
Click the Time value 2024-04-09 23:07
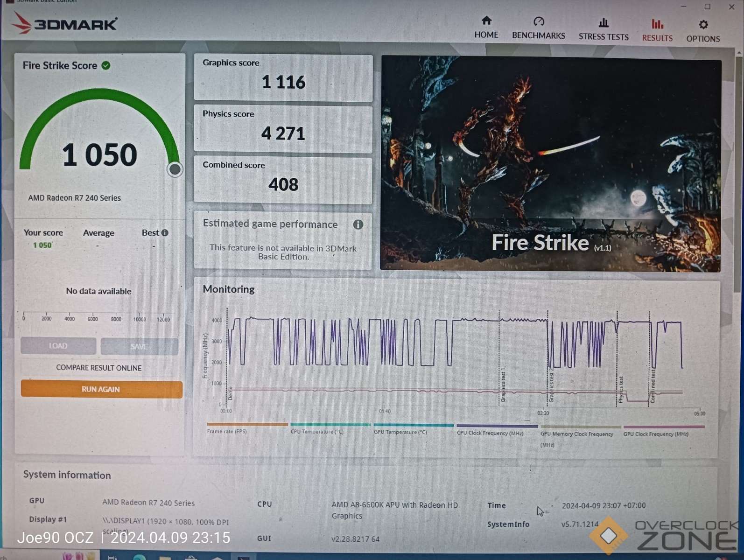tap(604, 505)
